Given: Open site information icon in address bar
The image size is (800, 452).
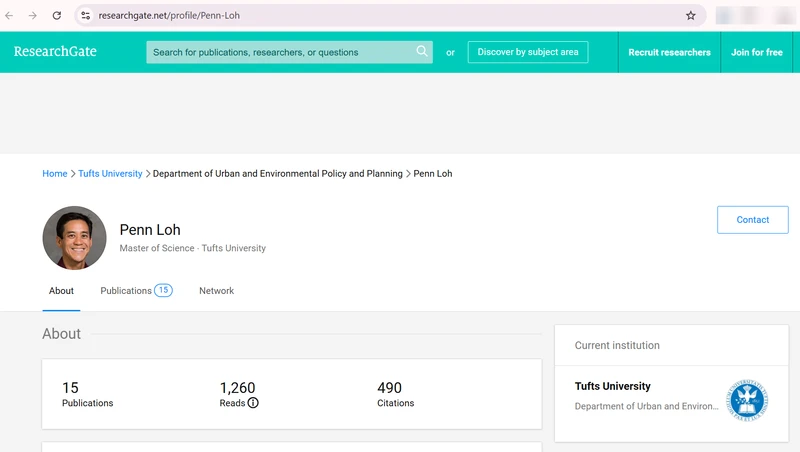Looking at the screenshot, I should [x=86, y=15].
